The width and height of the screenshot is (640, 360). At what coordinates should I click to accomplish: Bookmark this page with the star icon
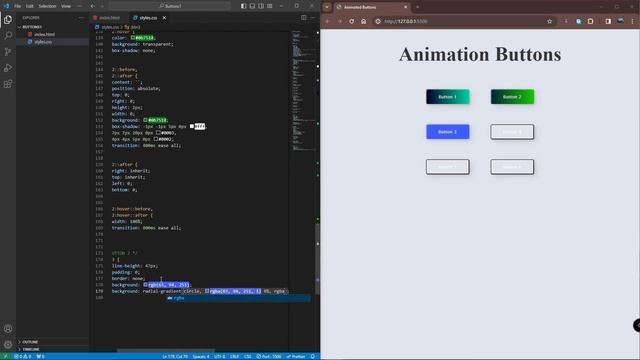(x=549, y=21)
